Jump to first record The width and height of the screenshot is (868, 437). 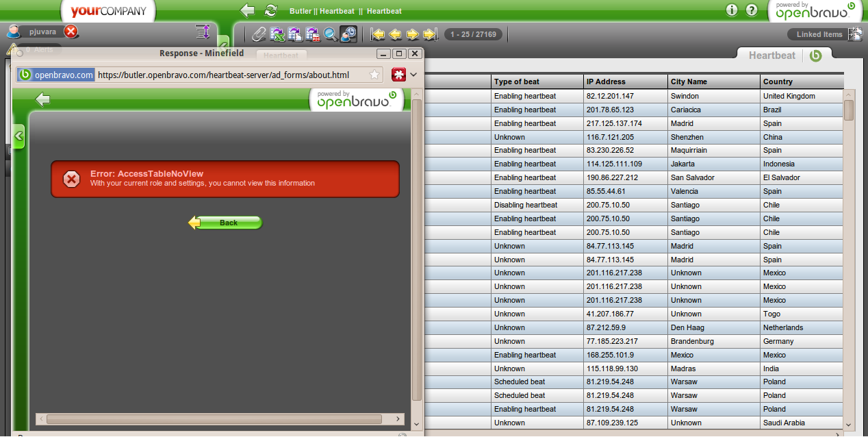(377, 34)
